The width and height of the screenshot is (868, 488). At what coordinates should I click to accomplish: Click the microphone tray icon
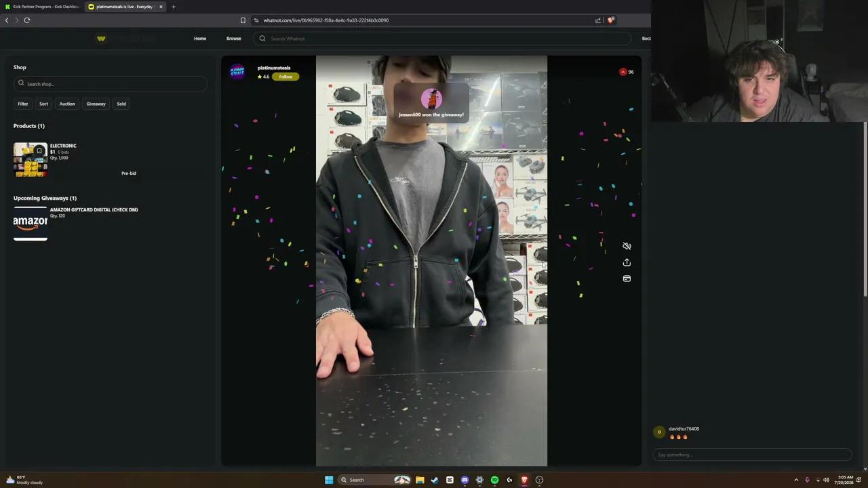coord(807,480)
